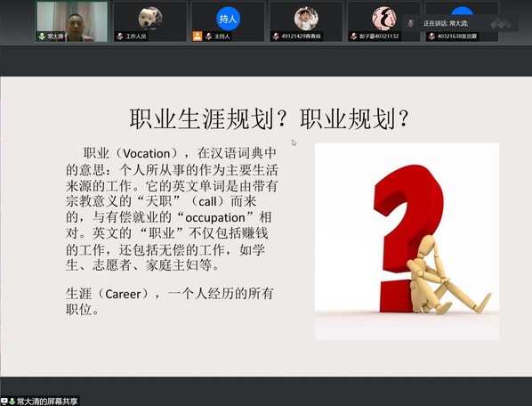This screenshot has height=406, width=532.
Task: Click muted mic icon beside 彭子豪40321132
Action: pos(353,36)
